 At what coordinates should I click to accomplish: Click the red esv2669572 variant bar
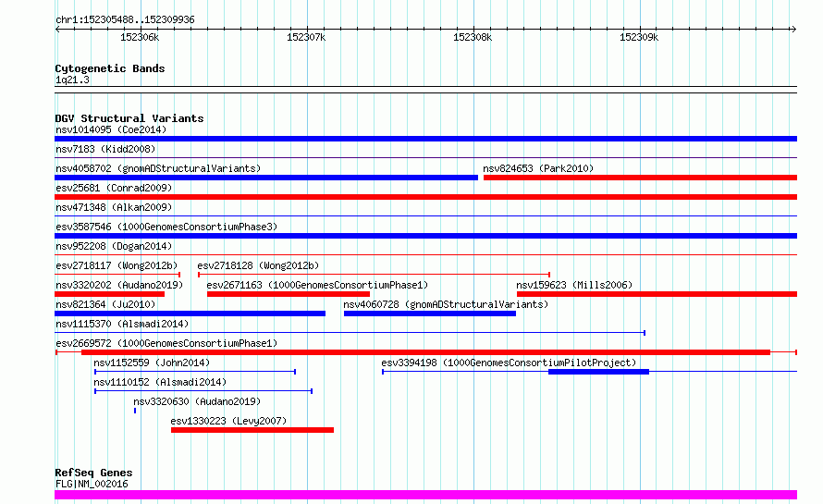(425, 352)
